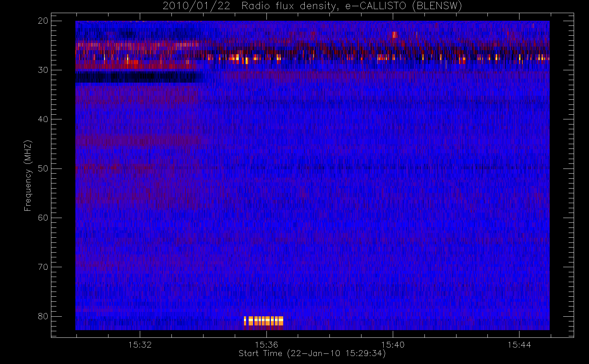The height and width of the screenshot is (364, 589).
Task: Click the 60 frequency tick label
Action: (x=43, y=218)
